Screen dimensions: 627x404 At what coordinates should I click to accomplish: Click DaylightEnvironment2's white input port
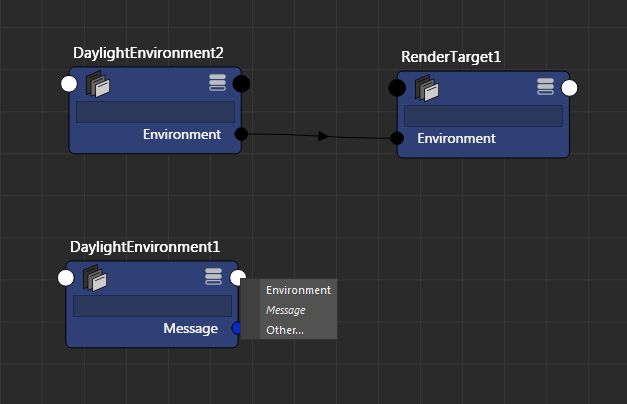pyautogui.click(x=69, y=83)
